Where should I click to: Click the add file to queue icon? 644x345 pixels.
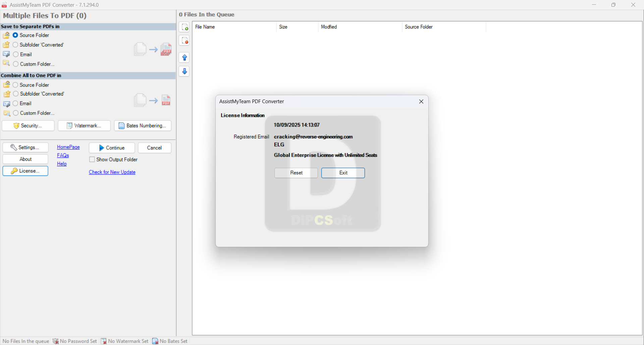point(184,27)
